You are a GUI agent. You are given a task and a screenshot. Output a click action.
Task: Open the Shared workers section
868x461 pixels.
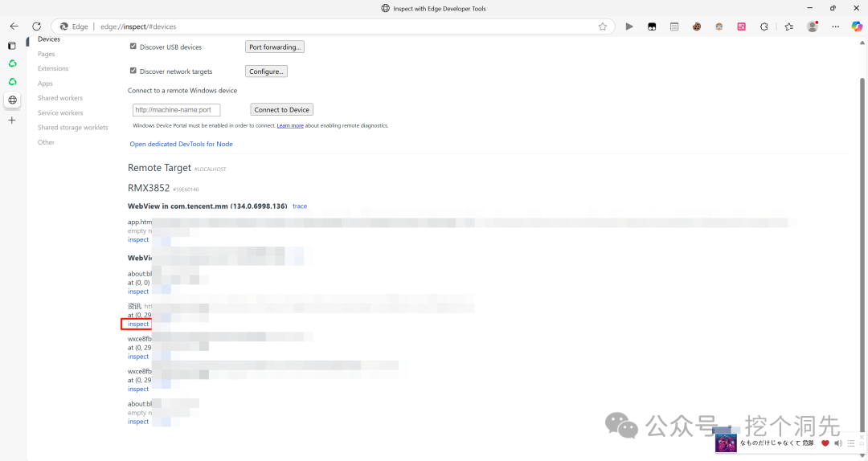pos(59,98)
